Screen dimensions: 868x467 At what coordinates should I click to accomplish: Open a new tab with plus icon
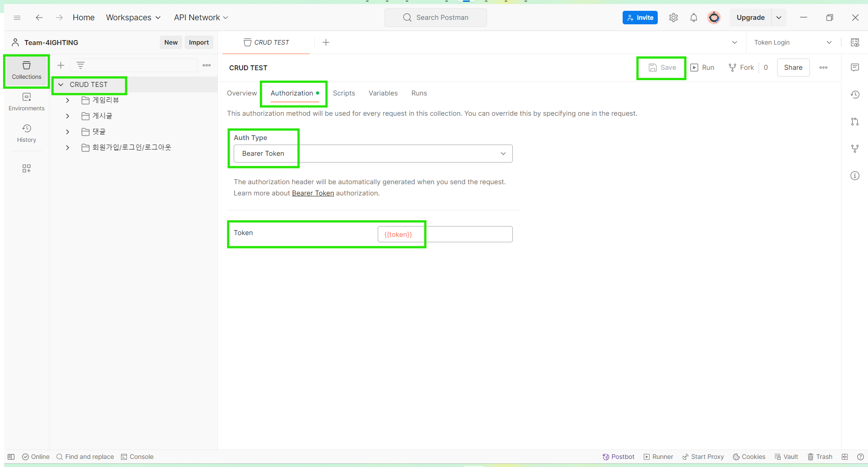(x=326, y=42)
